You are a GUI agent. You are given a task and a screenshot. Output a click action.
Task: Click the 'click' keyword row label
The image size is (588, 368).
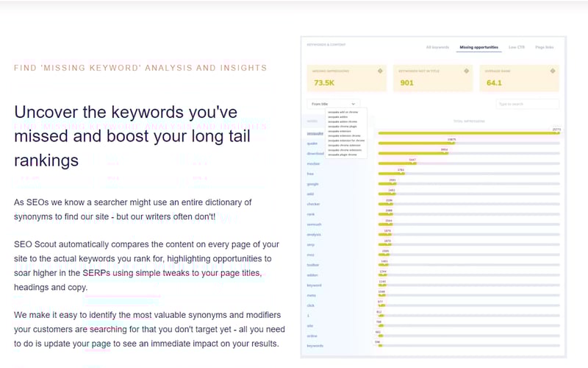coord(311,305)
